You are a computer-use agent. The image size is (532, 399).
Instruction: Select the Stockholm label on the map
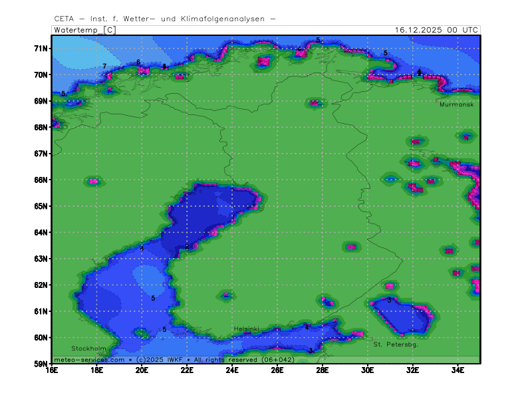(88, 348)
